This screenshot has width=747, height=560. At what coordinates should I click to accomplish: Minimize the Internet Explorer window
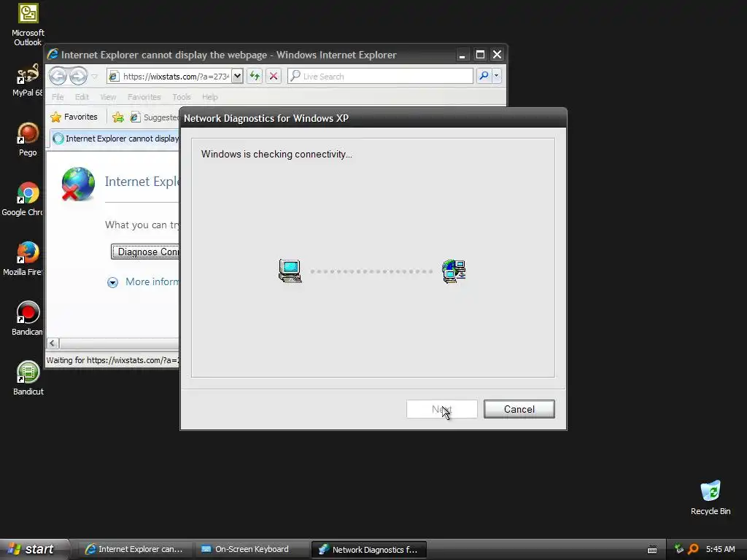pyautogui.click(x=462, y=55)
